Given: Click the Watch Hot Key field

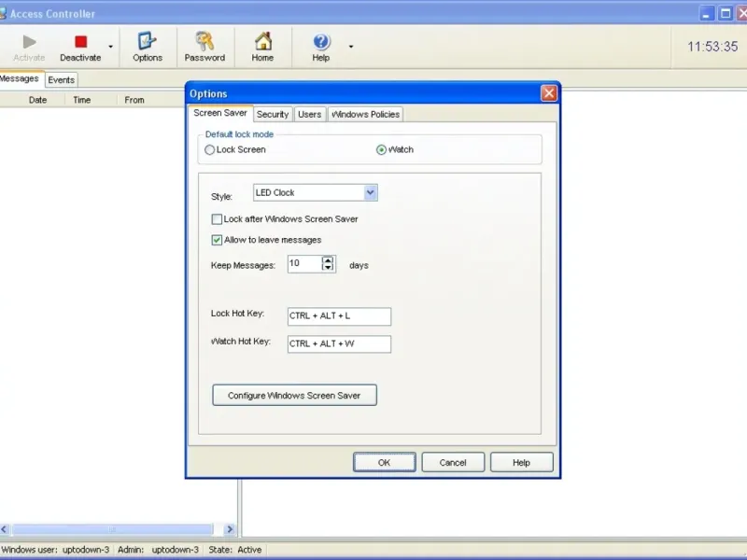Looking at the screenshot, I should [x=339, y=343].
